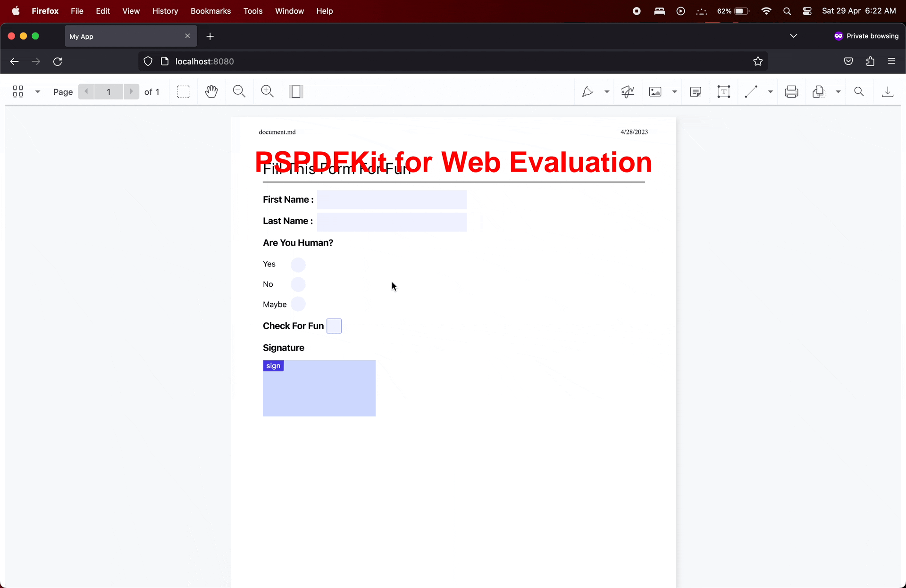Open the Bookmarks menu
The width and height of the screenshot is (906, 588).
coord(210,11)
